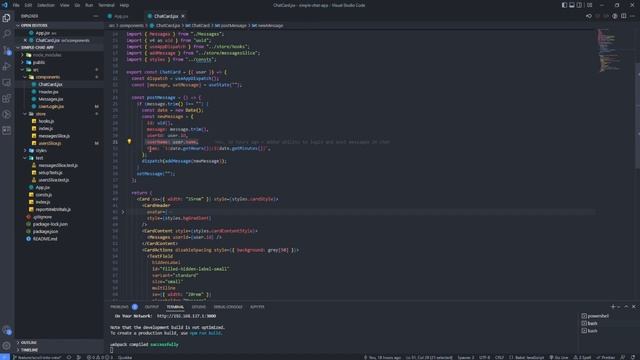The image size is (640, 360).
Task: Click the lightbulb code action icon
Action: click(x=129, y=141)
